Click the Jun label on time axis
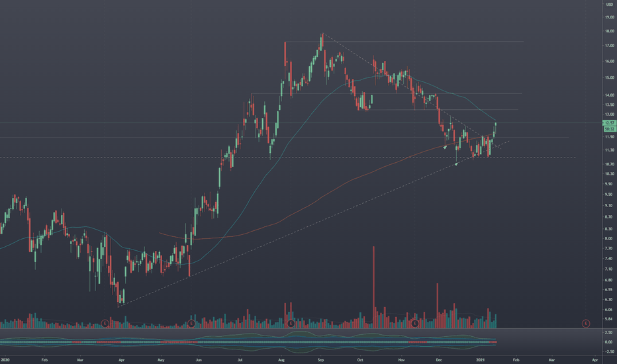Viewport: 617px width, 364px height. tap(199, 360)
